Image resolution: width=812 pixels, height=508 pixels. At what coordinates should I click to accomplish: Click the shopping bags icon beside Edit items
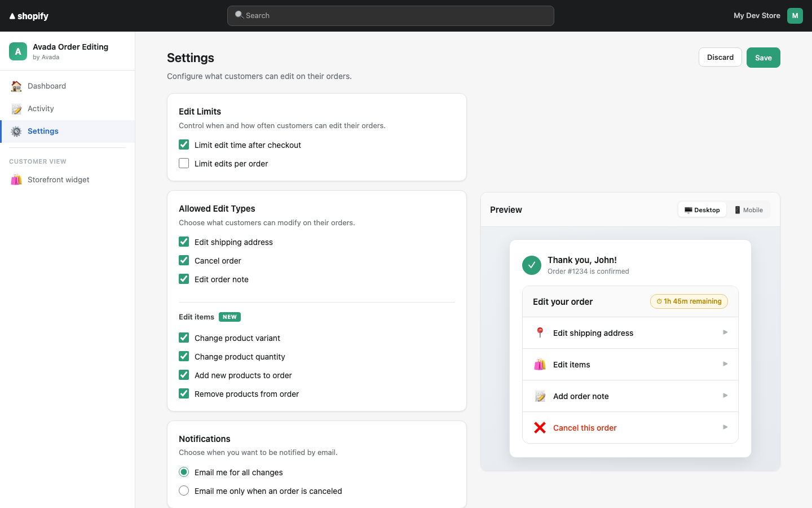pos(540,365)
